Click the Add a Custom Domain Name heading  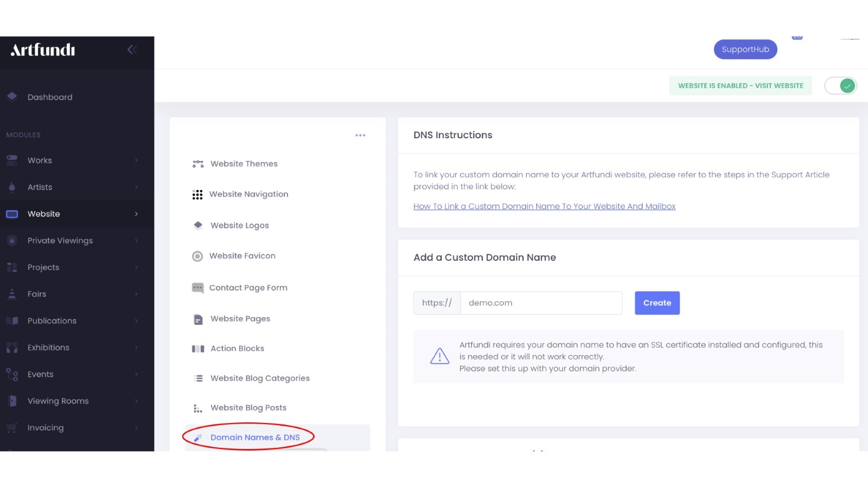point(484,258)
